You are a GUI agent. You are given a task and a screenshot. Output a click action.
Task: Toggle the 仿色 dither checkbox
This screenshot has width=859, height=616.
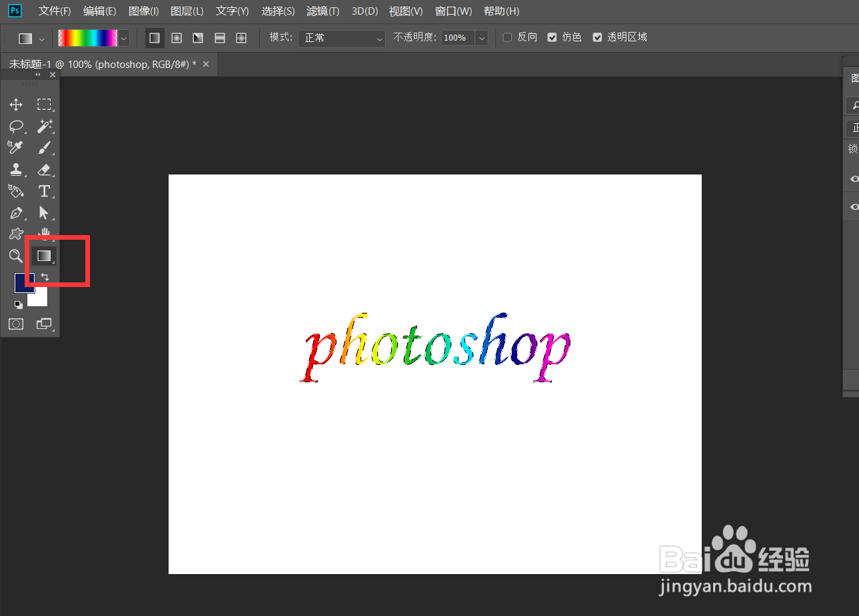coord(552,37)
